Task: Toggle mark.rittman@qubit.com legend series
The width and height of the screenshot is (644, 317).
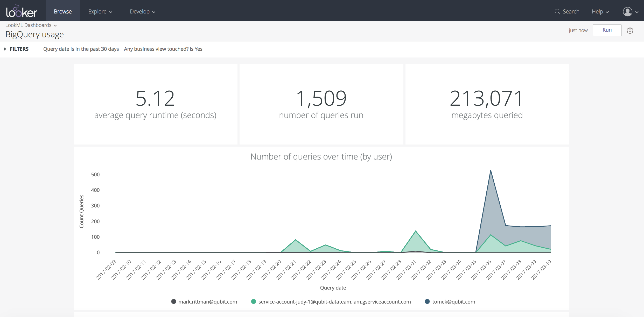Action: (x=204, y=302)
